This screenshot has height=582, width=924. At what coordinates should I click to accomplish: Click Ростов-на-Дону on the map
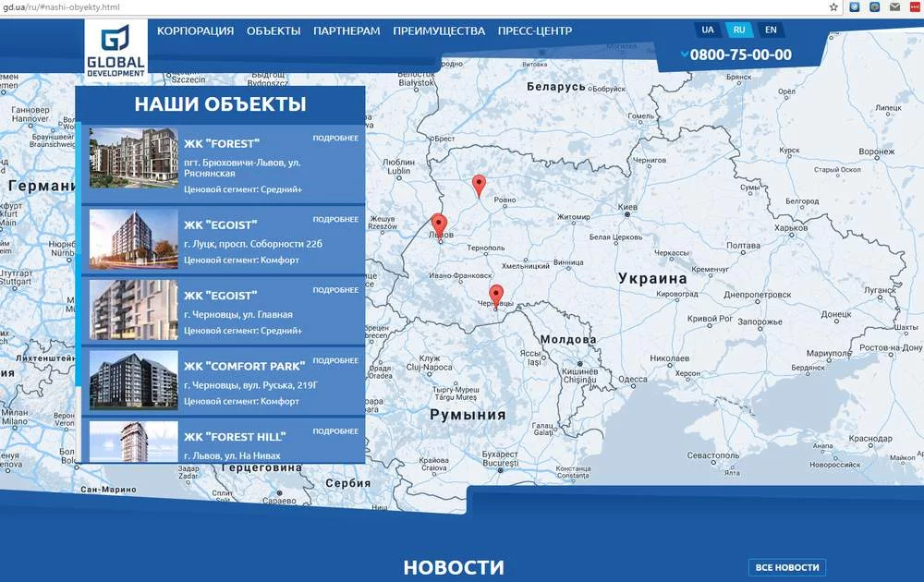(x=891, y=348)
